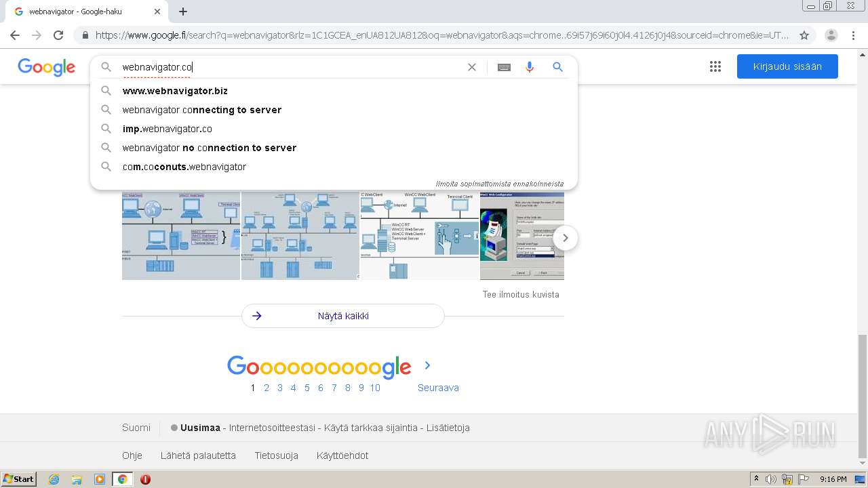Click the page vertical scrollbar thumb
868x488 pixels.
click(x=863, y=396)
